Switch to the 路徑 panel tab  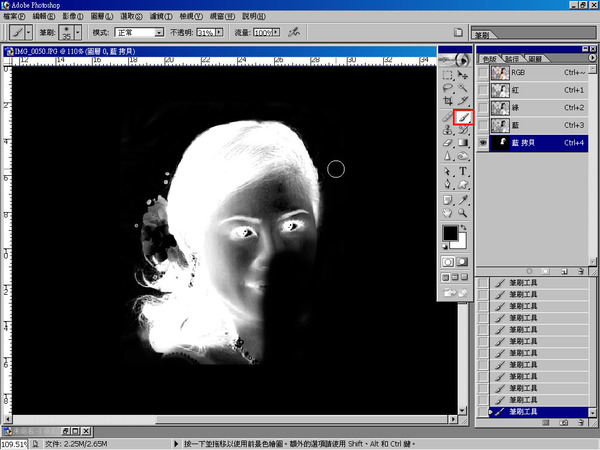point(511,59)
